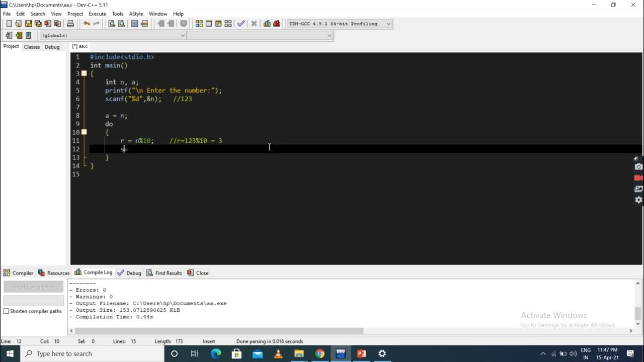Screen dimensions: 644x362
Task: Open the Resources bottom tab
Action: (x=54, y=273)
